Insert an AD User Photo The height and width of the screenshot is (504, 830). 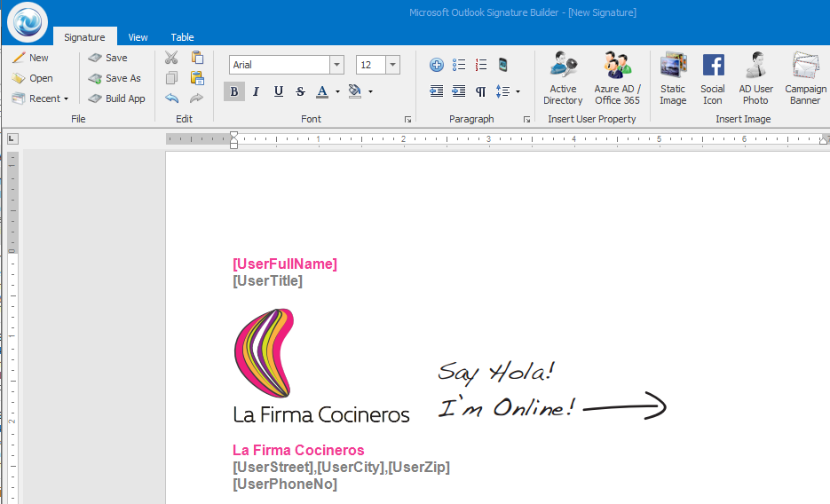point(756,78)
